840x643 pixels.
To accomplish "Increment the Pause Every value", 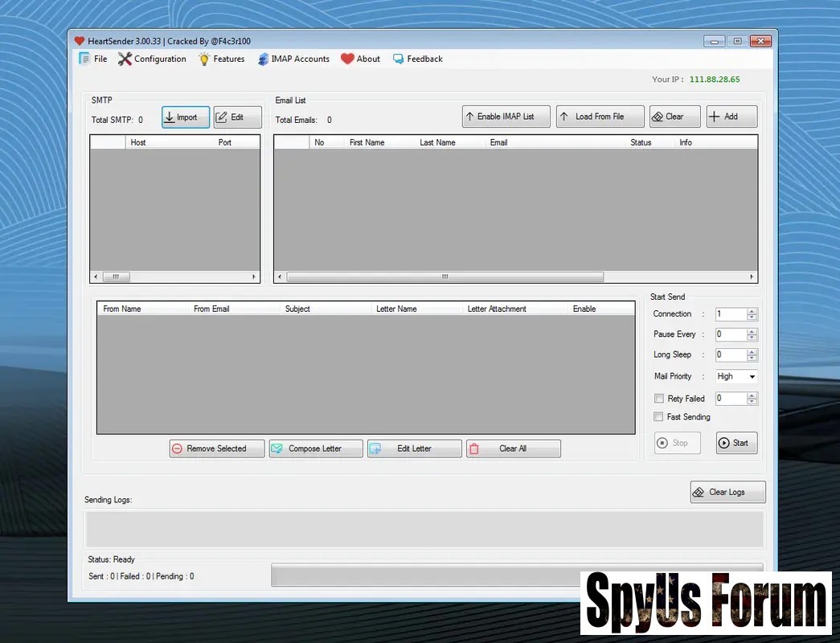I will click(x=752, y=331).
